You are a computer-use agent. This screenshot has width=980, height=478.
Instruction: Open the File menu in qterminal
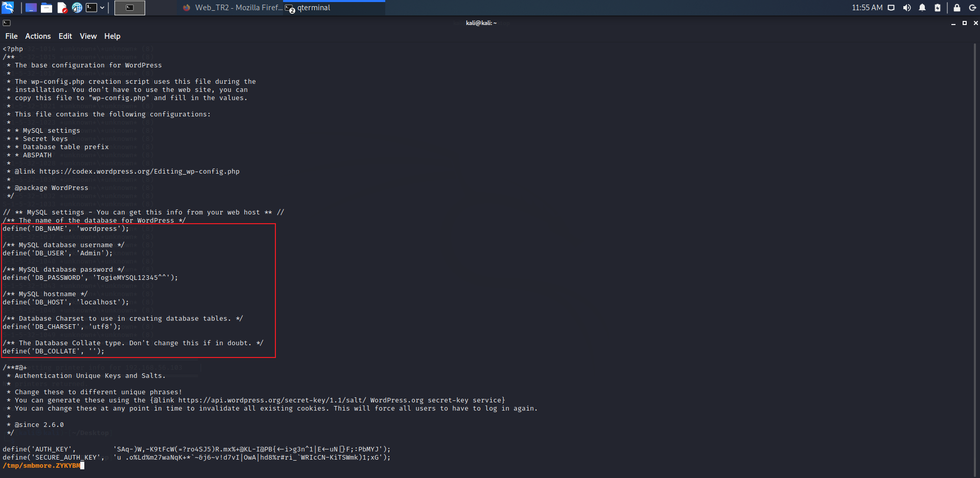[x=11, y=36]
